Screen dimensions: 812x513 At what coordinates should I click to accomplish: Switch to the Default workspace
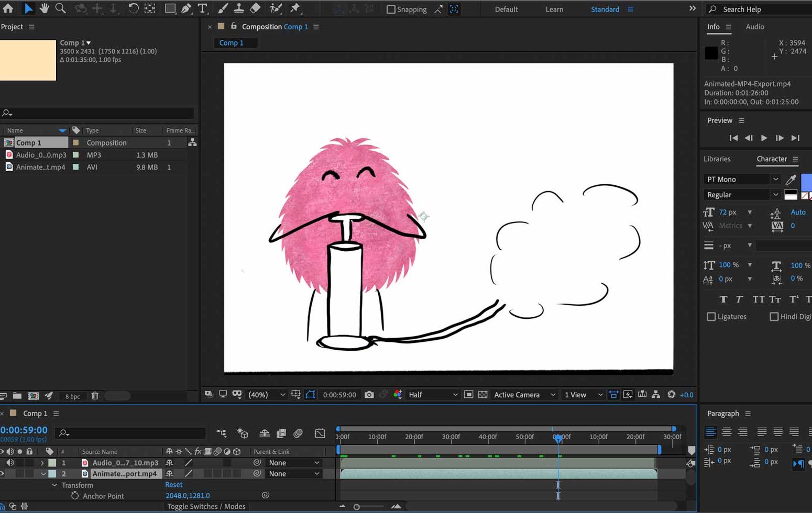(506, 9)
